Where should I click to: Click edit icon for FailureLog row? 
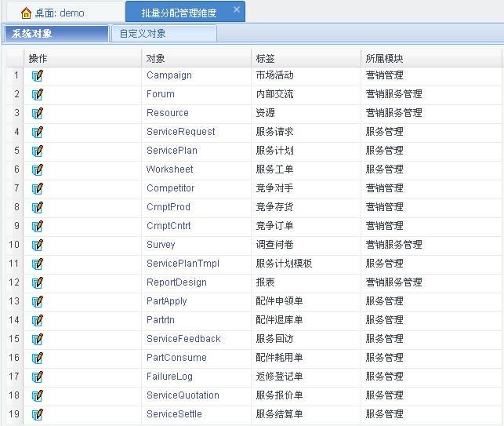pyautogui.click(x=38, y=377)
